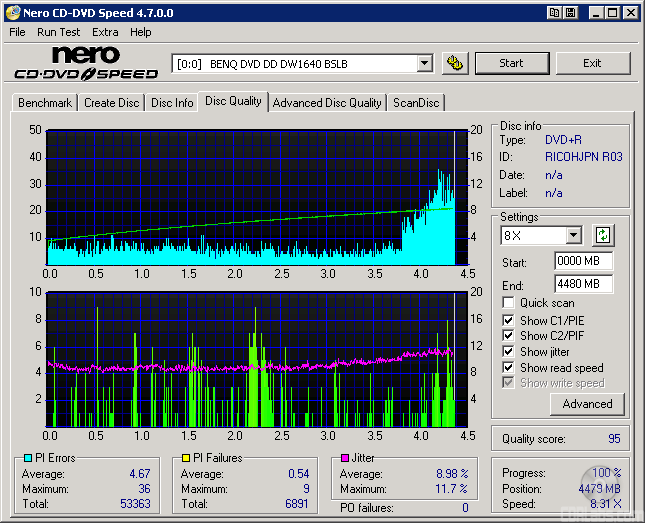Open the Run Test menu
645x523 pixels.
click(x=59, y=32)
